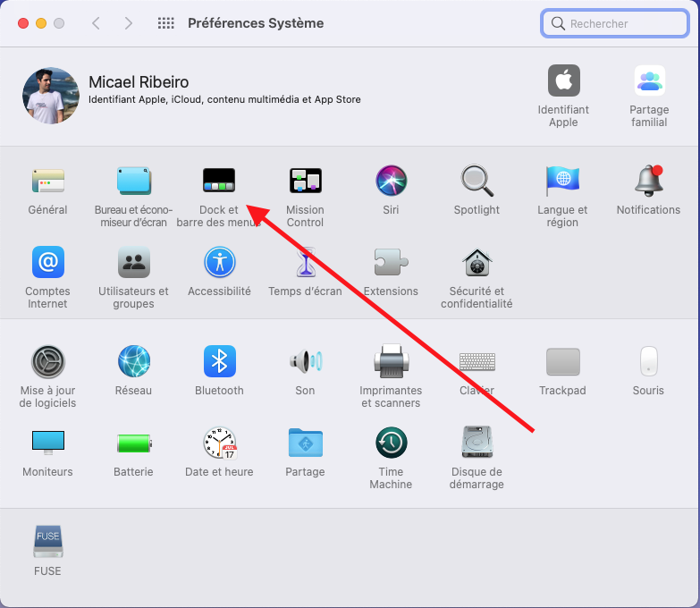Go back with the left chevron
700x608 pixels.
click(96, 23)
